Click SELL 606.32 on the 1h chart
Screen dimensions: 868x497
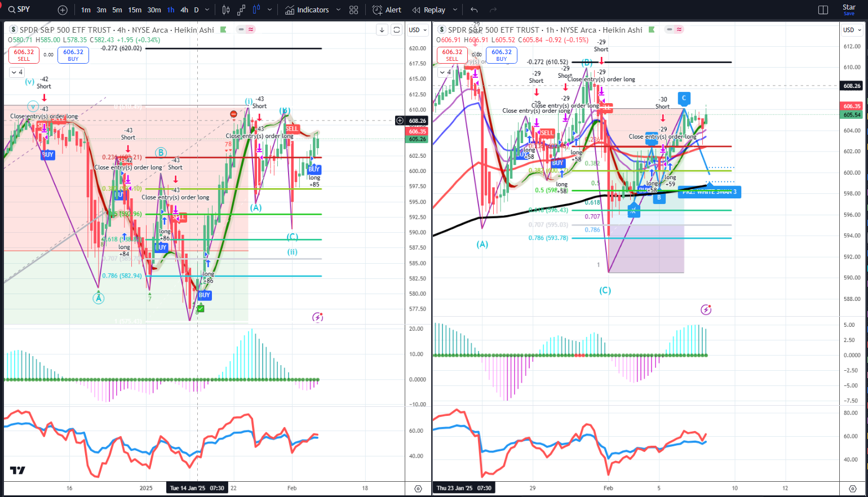tap(452, 55)
